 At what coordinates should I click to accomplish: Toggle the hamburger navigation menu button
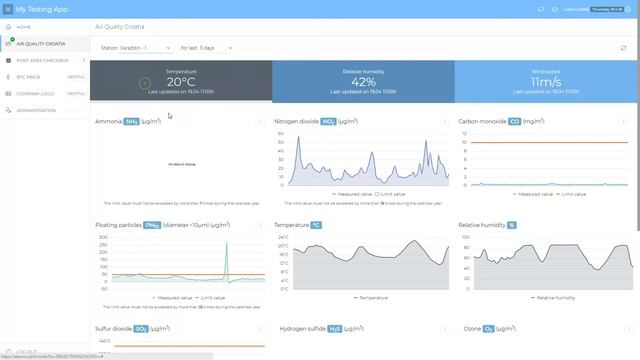click(8, 9)
